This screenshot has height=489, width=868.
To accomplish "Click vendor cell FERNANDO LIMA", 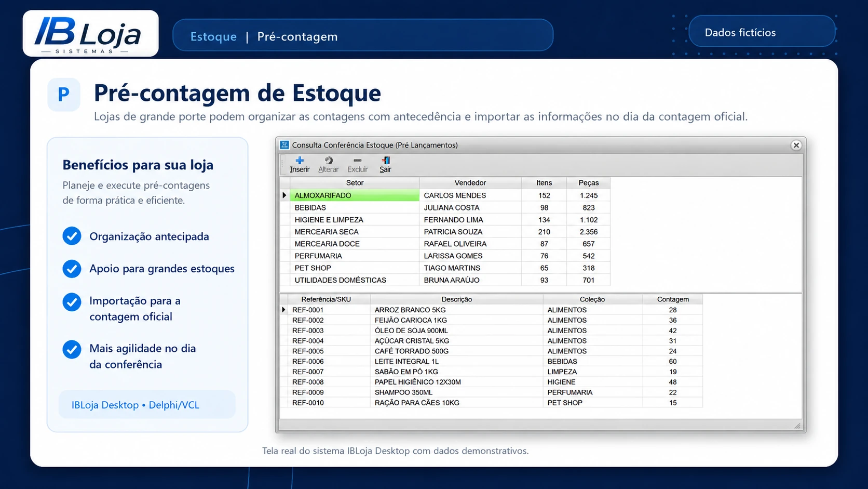I will (x=470, y=220).
